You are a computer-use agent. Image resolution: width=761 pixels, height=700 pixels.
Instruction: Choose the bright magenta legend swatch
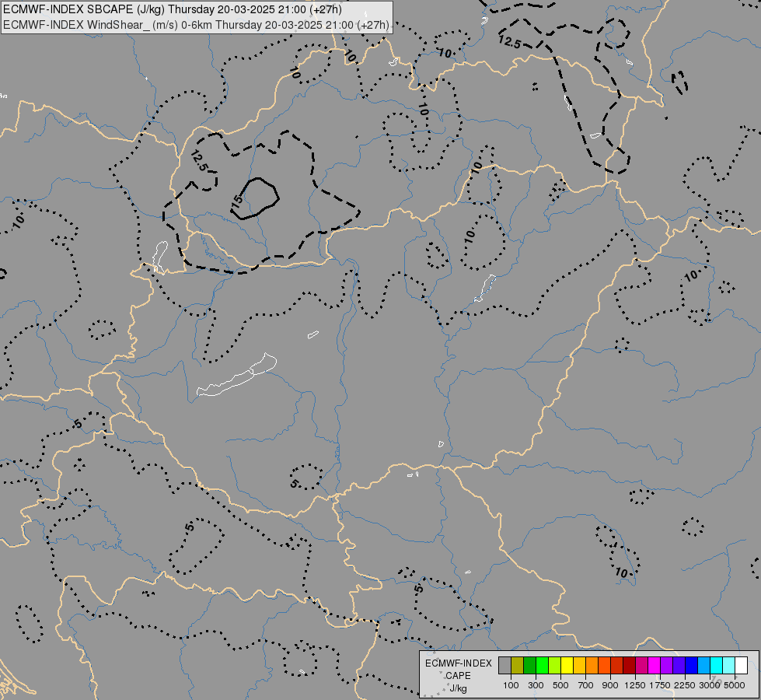(655, 666)
